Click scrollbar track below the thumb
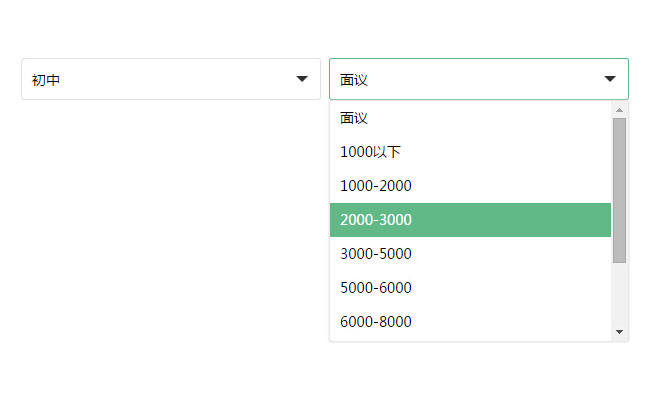650x400 pixels. coord(619,295)
